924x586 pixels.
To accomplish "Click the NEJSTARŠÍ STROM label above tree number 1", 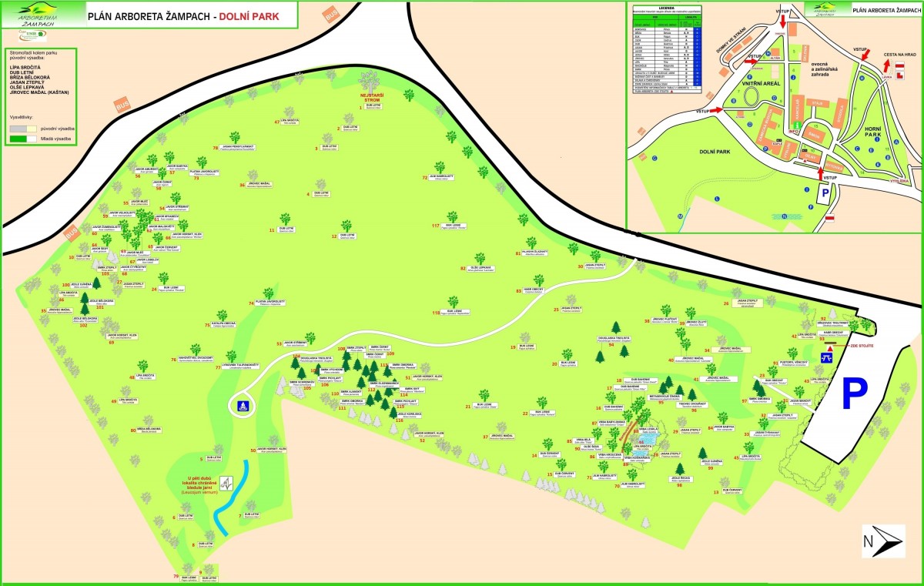I will (x=373, y=99).
